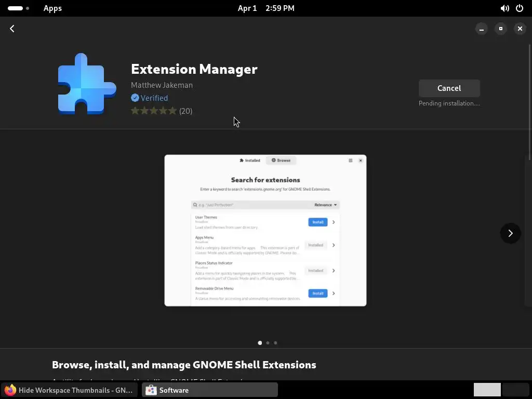Viewport: 532px width, 399px height.
Task: Open the date and time clock menu
Action: point(266,8)
